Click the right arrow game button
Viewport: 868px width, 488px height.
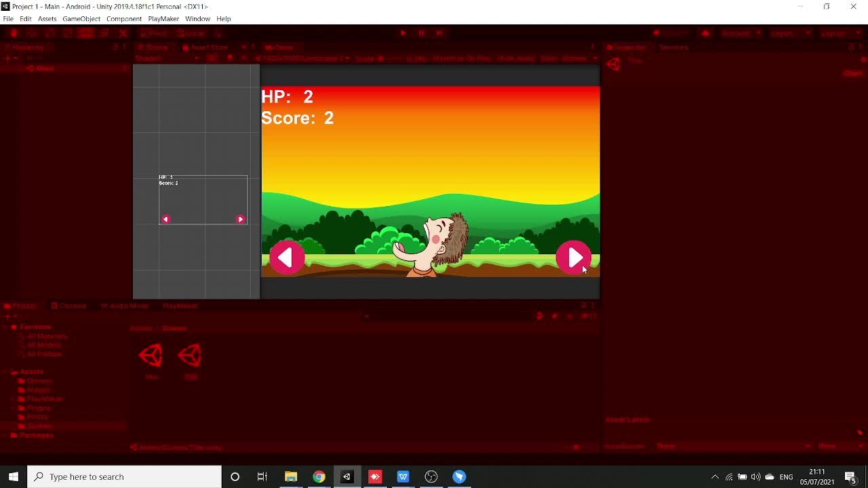click(x=574, y=258)
